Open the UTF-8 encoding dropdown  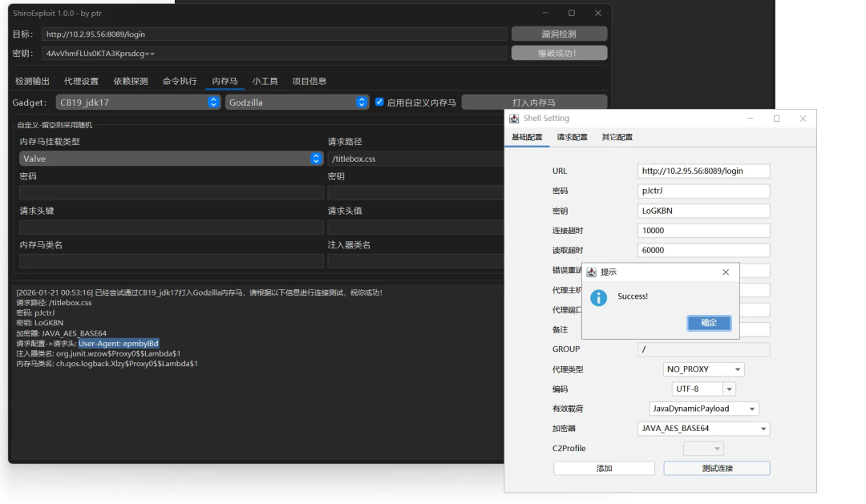coord(704,389)
